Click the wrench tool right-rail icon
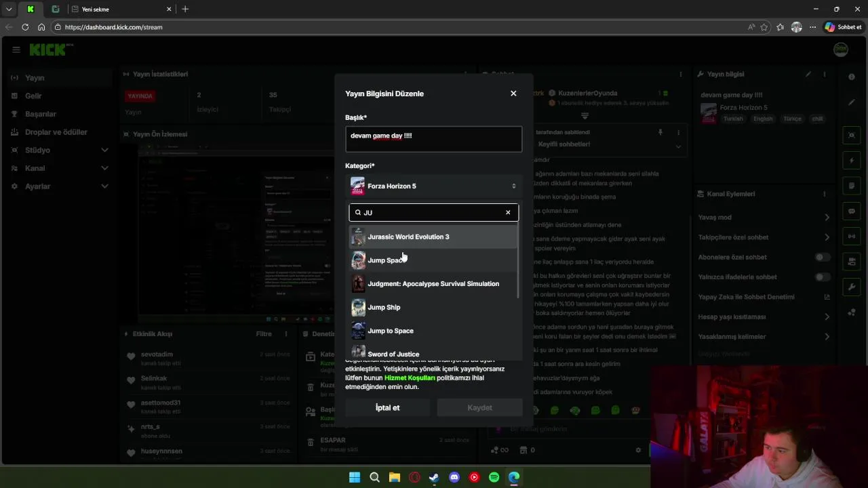 tap(852, 287)
